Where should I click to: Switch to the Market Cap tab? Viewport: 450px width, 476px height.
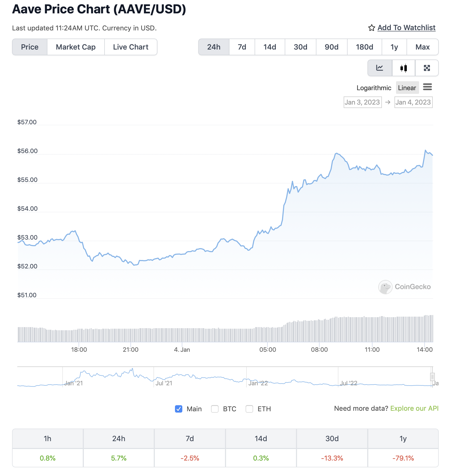[76, 47]
